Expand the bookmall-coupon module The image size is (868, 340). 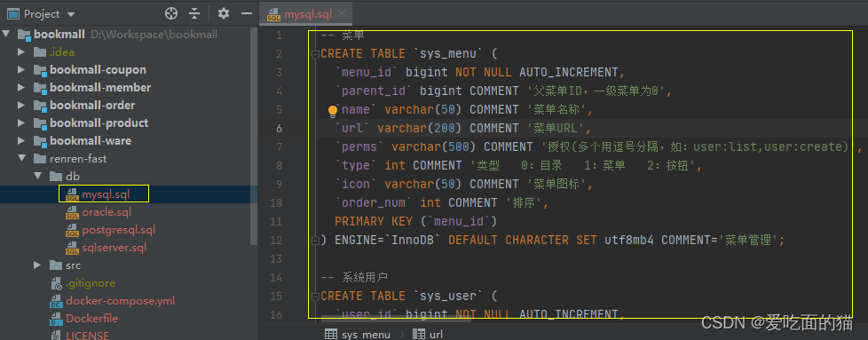click(21, 70)
